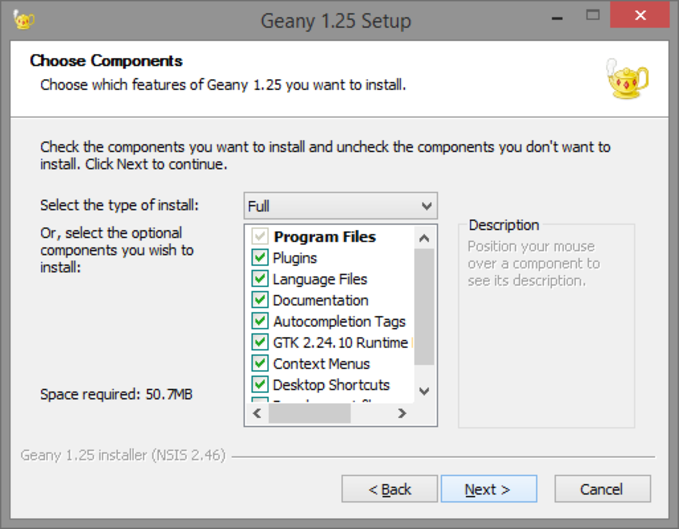This screenshot has height=530, width=679.
Task: Click the horizontal scrollbar thumb in component list
Action: click(x=310, y=414)
